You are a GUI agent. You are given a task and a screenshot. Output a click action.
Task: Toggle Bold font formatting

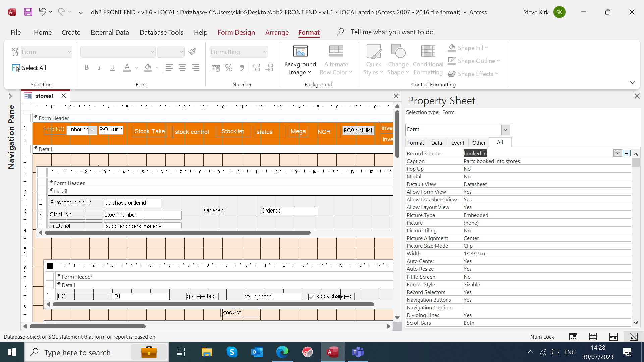point(87,68)
